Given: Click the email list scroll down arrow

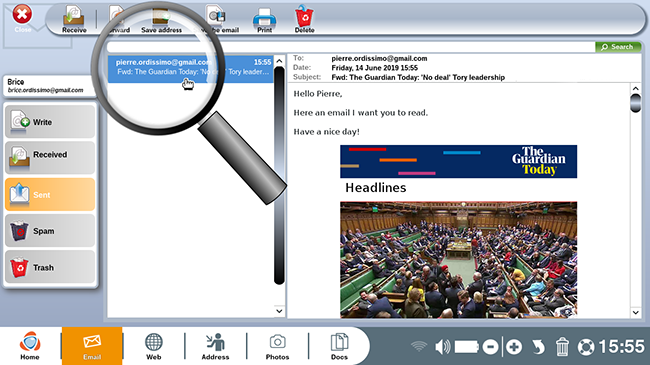Looking at the screenshot, I should click(x=279, y=311).
